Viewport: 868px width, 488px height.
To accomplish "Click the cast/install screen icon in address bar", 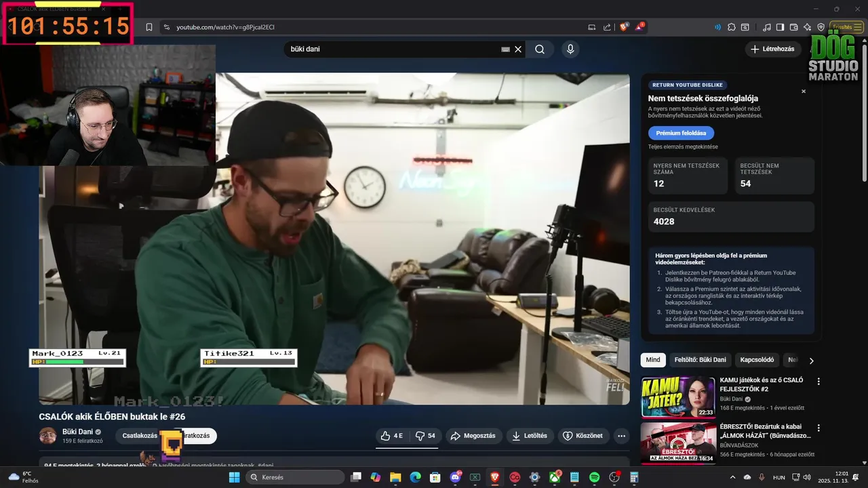I will click(591, 27).
